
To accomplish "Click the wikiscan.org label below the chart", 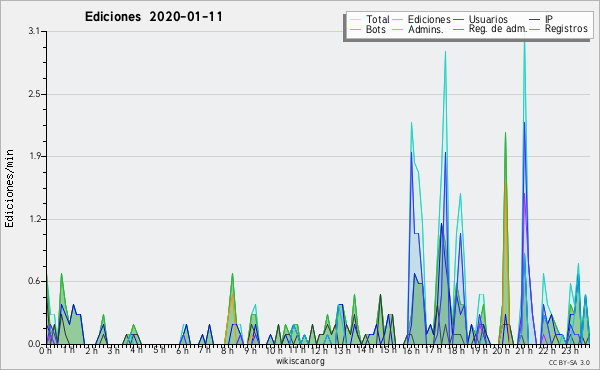I will 300,361.
